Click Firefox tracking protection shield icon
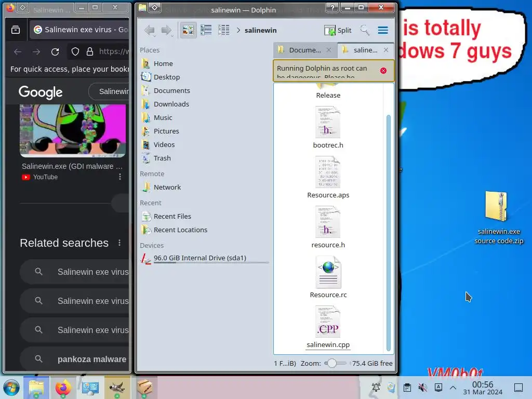The width and height of the screenshot is (532, 399). (75, 51)
